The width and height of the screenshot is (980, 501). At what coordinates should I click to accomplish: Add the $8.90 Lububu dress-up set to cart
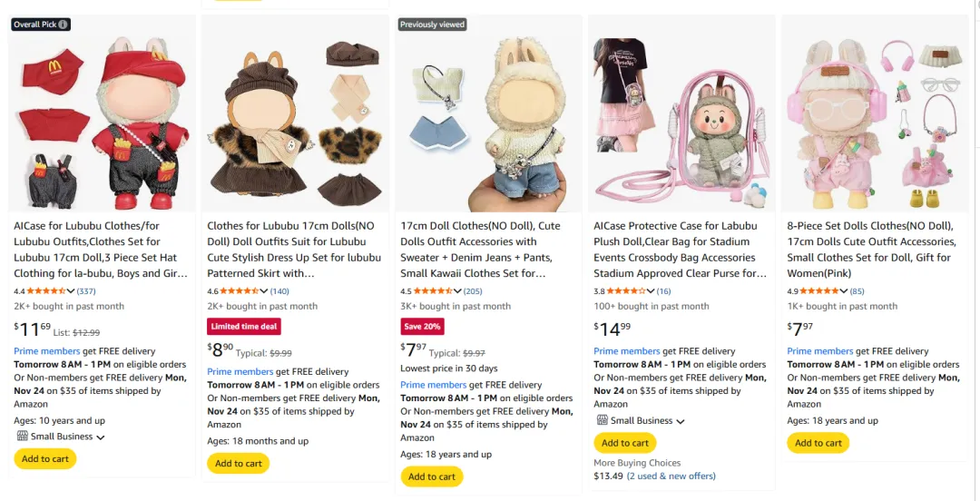click(x=239, y=464)
